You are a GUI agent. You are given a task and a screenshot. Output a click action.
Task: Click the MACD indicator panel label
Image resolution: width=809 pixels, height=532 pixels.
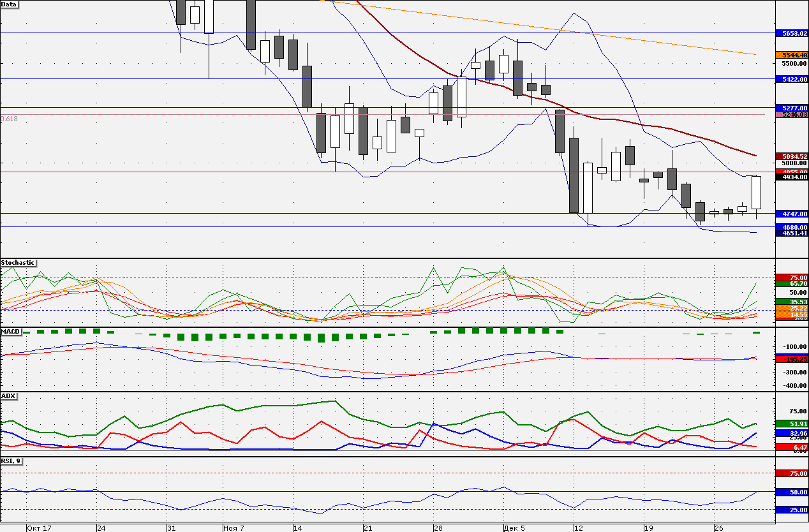pos(10,332)
